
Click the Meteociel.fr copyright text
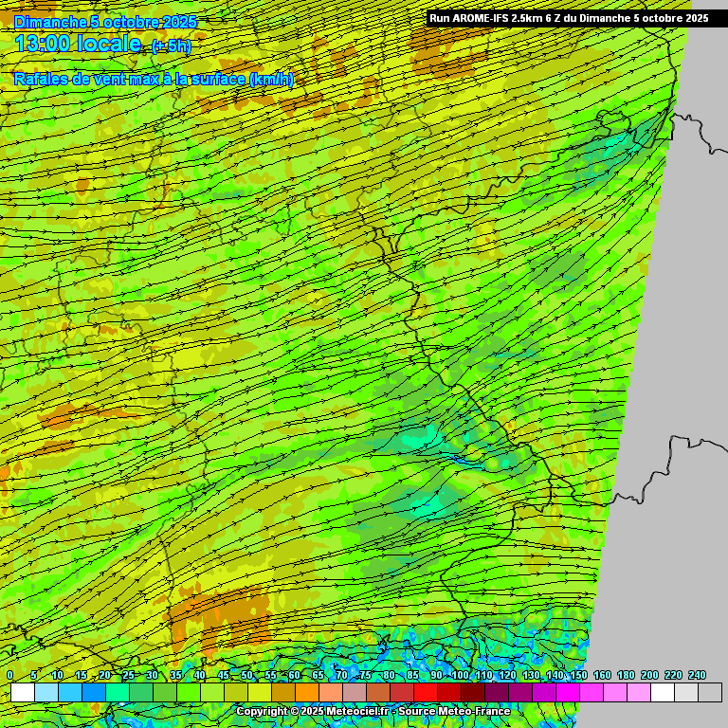[311, 711]
